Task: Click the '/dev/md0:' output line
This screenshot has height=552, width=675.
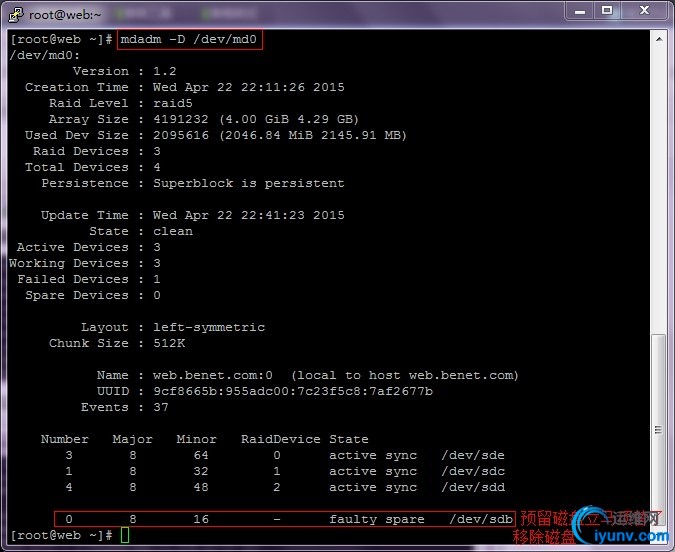Action: (45, 56)
